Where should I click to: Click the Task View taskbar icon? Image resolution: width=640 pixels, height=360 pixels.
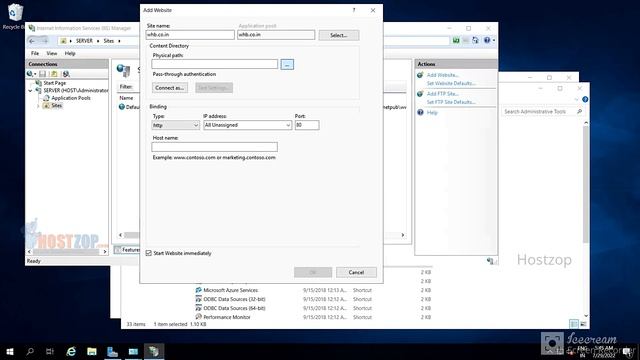[x=50, y=351]
